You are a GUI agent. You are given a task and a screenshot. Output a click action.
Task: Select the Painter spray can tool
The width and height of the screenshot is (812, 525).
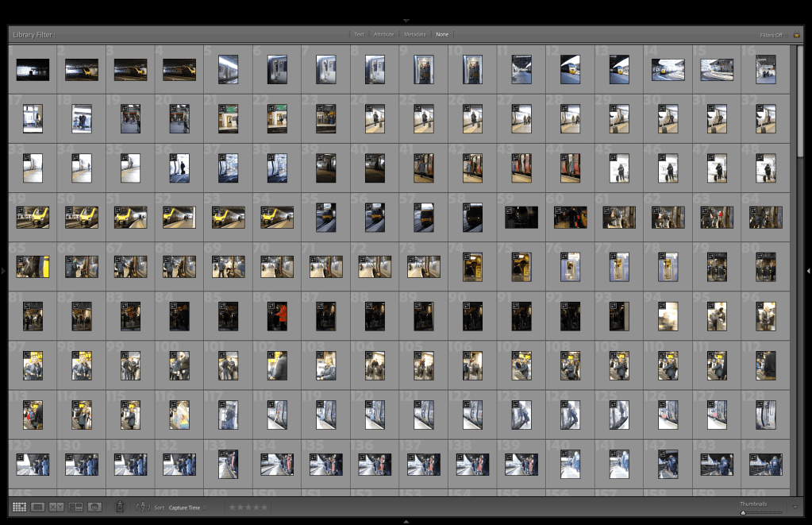[x=120, y=507]
